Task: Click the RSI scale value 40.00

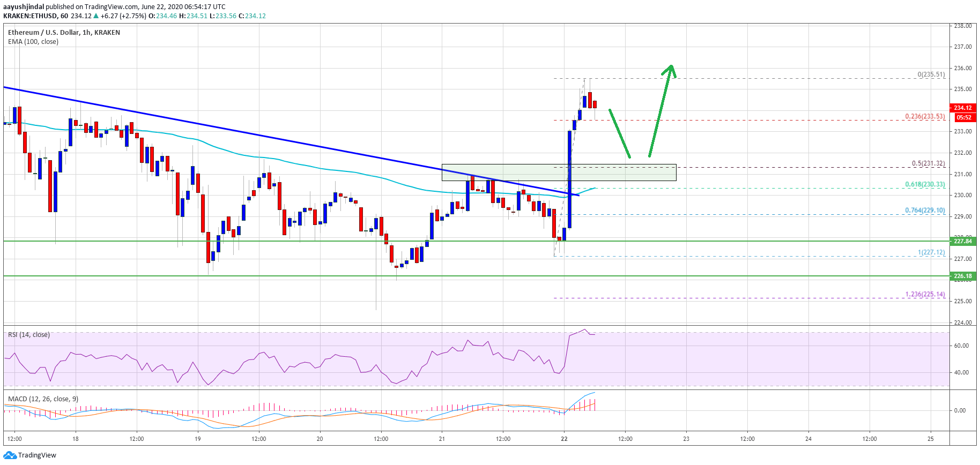Action: coord(961,372)
